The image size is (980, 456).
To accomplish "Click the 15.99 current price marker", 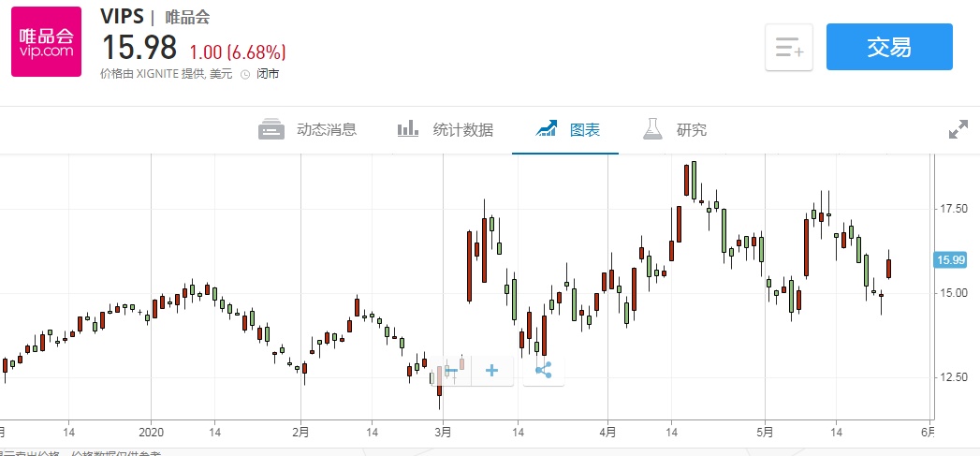I will [x=949, y=260].
